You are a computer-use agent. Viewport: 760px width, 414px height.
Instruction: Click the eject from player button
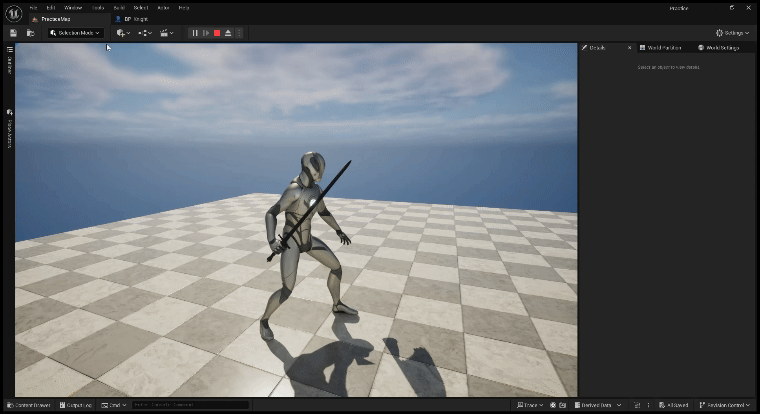click(x=228, y=33)
